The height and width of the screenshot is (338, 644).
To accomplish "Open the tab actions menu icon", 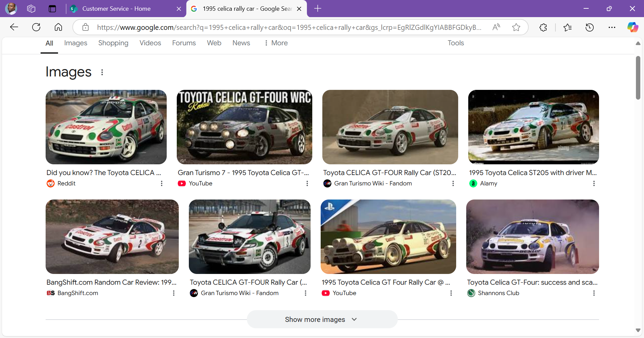I will (52, 9).
